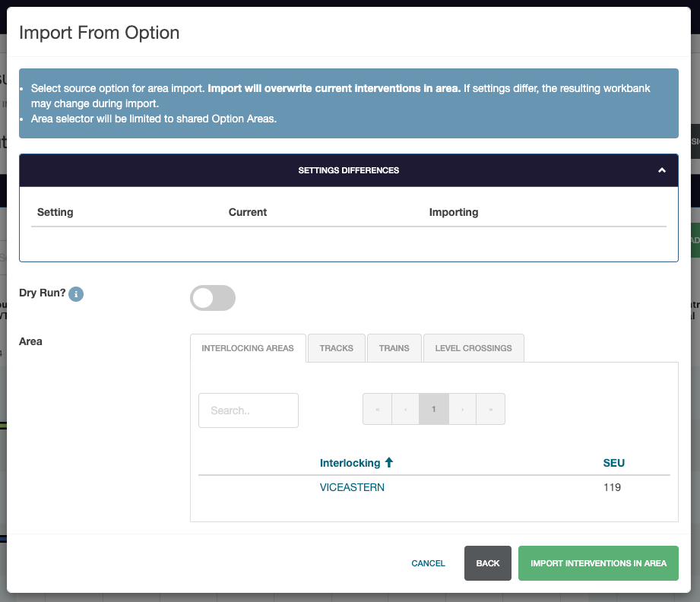
Task: Switch to the Trains tab
Action: coord(394,348)
